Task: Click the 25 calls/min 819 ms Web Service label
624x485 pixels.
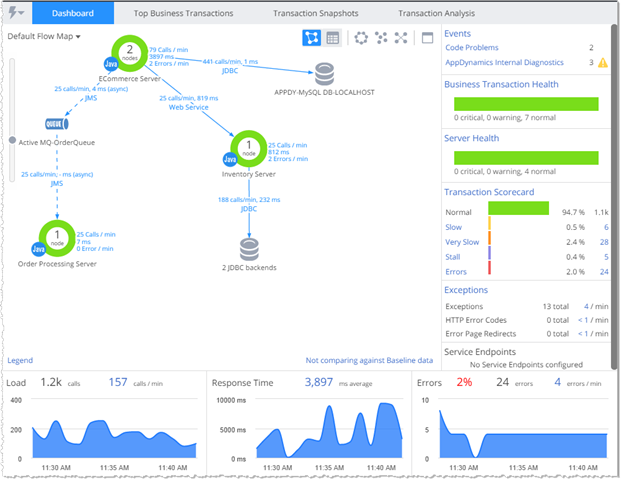Action: (x=189, y=103)
